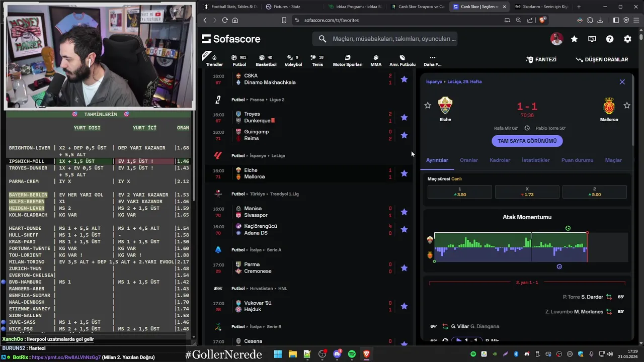Viewport: 644px width, 362px height.
Task: Open the user profile avatar
Action: (x=556, y=39)
